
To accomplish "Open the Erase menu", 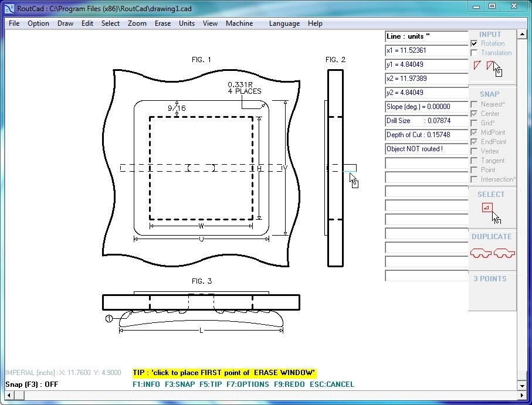I will tap(162, 23).
